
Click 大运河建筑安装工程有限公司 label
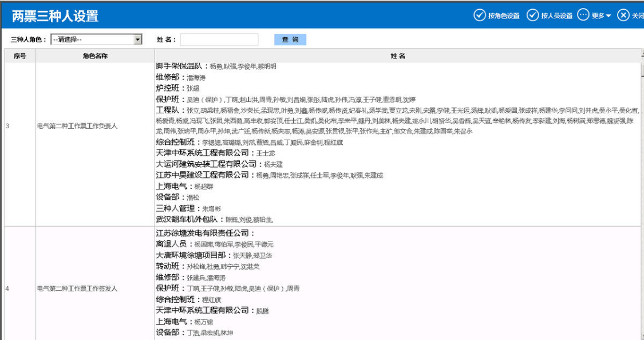point(206,164)
